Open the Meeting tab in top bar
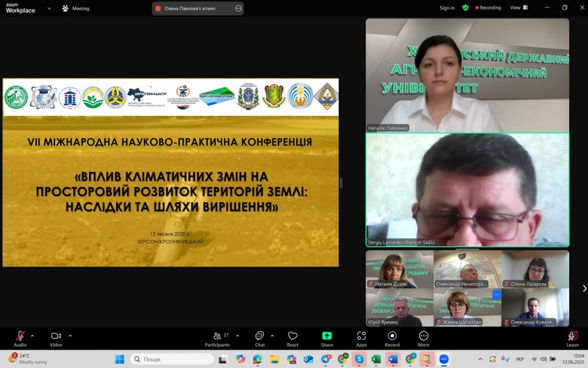The height and width of the screenshot is (368, 588). tap(76, 8)
